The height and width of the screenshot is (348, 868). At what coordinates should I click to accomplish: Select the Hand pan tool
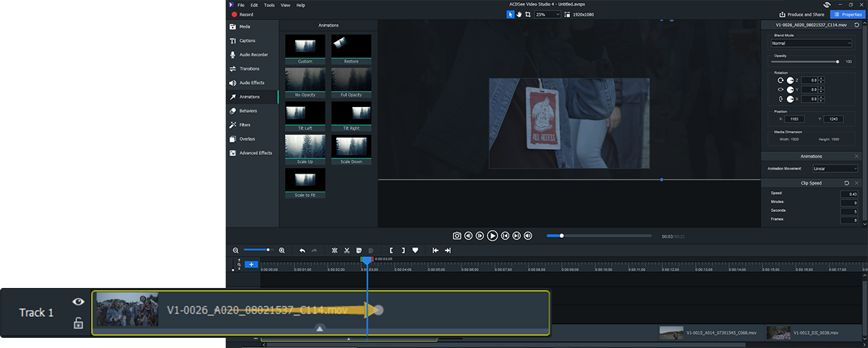coord(519,14)
